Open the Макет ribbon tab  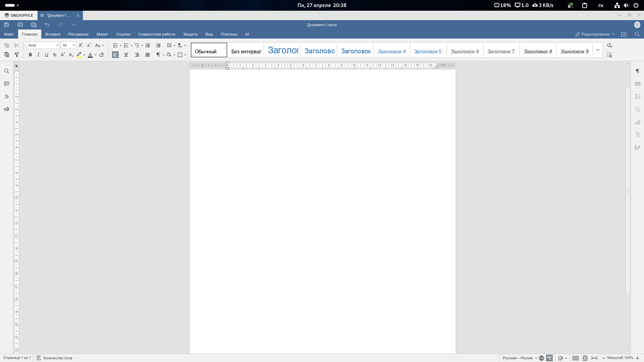102,34
